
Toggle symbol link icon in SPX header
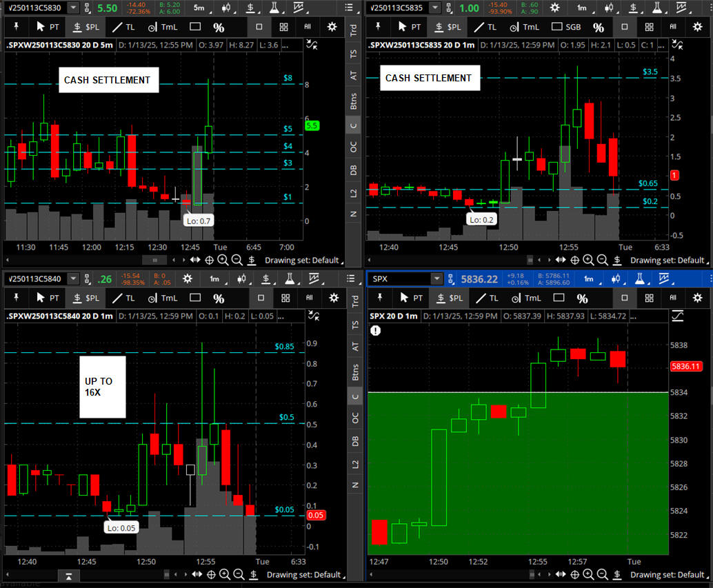[451, 278]
